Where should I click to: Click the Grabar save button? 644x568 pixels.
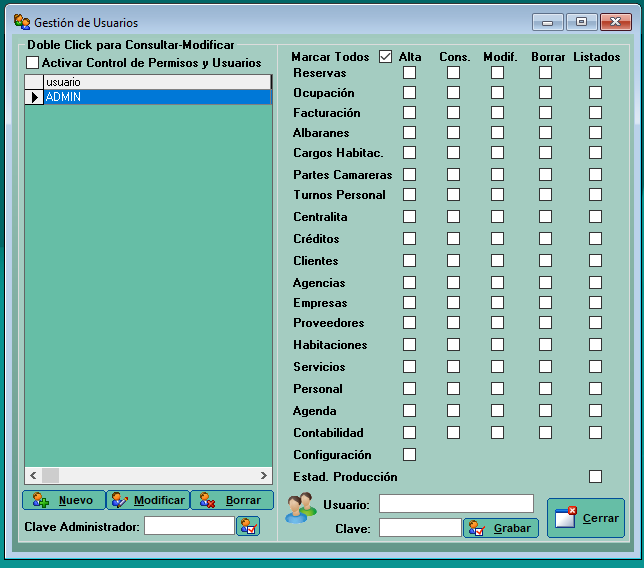[501, 528]
